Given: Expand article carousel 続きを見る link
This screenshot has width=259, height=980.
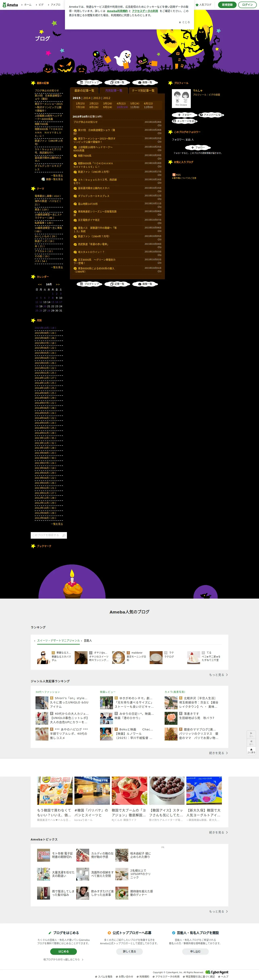Looking at the screenshot, I should (x=218, y=833).
